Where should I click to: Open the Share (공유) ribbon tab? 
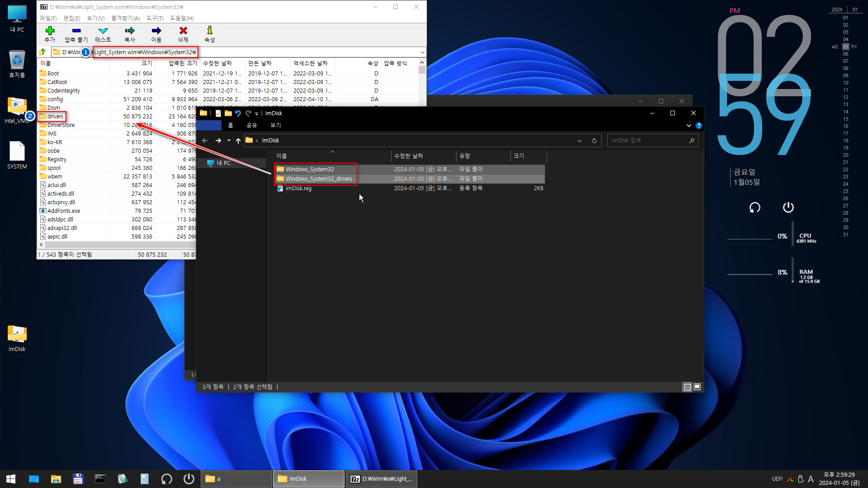[252, 125]
